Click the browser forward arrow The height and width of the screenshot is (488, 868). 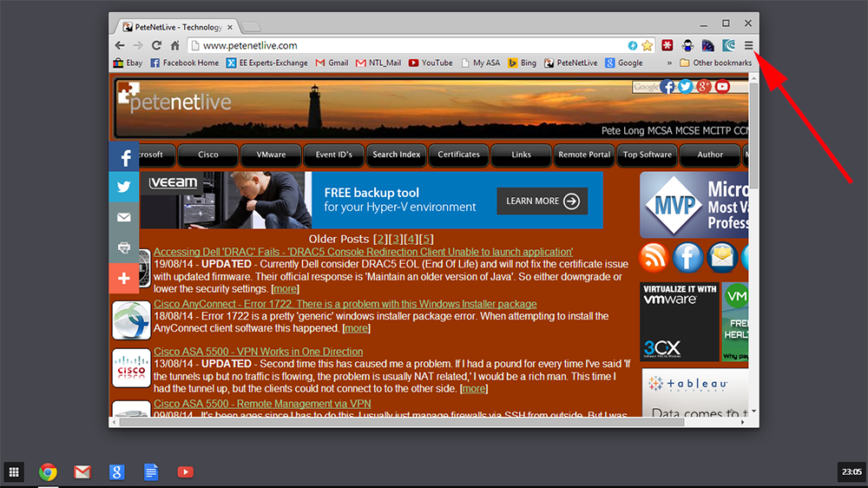[138, 45]
